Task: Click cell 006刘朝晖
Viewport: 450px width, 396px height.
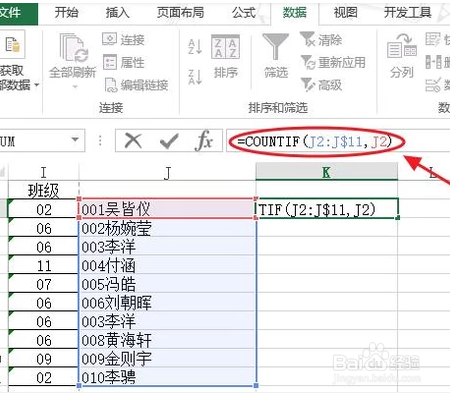Action: [x=167, y=303]
